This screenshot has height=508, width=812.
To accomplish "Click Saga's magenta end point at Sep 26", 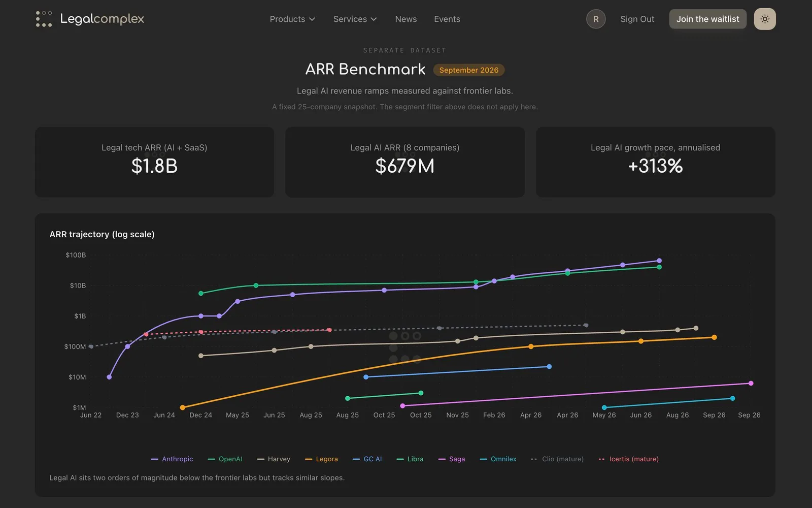I will click(751, 383).
